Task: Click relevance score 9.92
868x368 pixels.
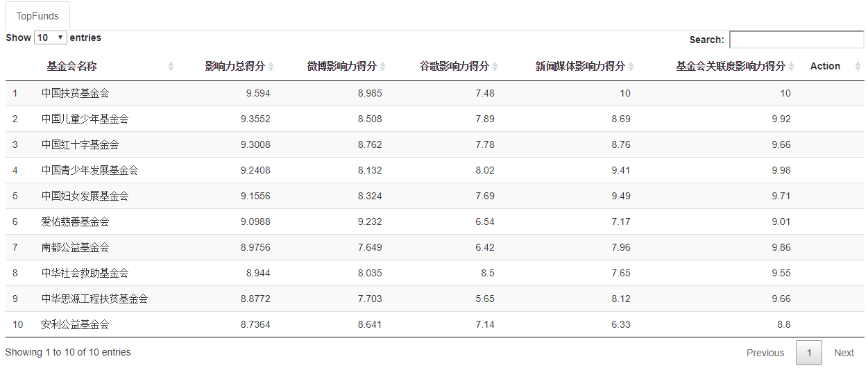Action: pos(781,119)
